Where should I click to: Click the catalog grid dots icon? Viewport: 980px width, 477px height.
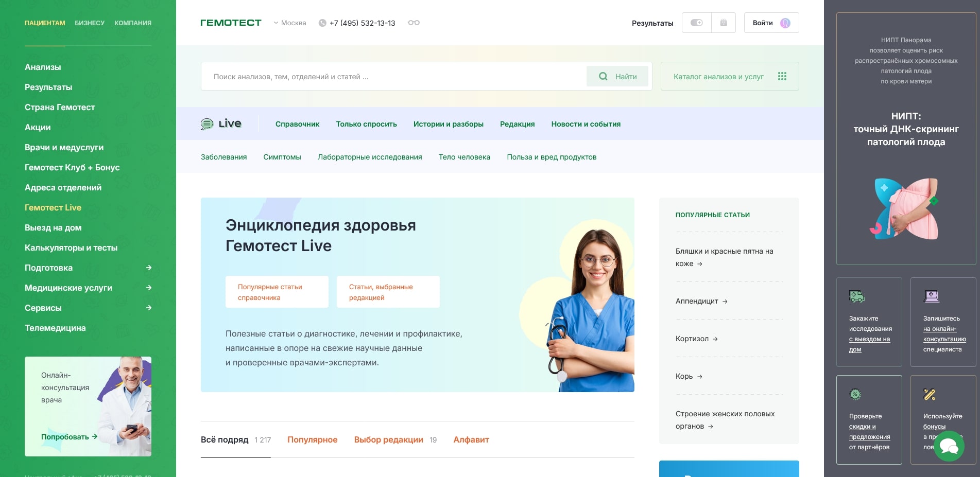[x=782, y=76]
